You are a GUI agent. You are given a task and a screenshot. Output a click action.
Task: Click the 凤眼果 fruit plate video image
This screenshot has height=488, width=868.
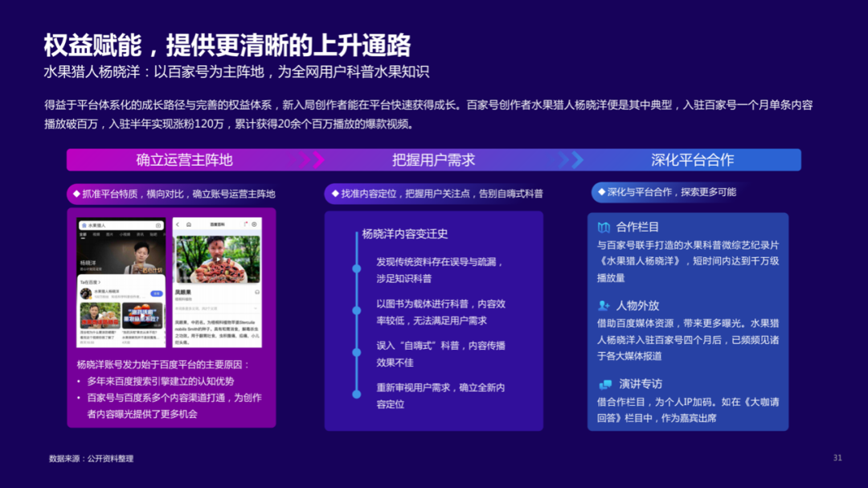(x=218, y=259)
